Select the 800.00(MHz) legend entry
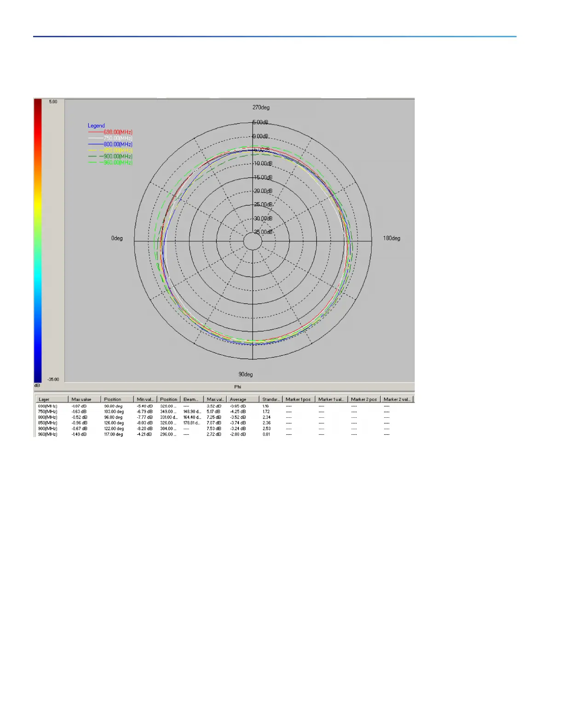This screenshot has height=728, width=563. 110,144
